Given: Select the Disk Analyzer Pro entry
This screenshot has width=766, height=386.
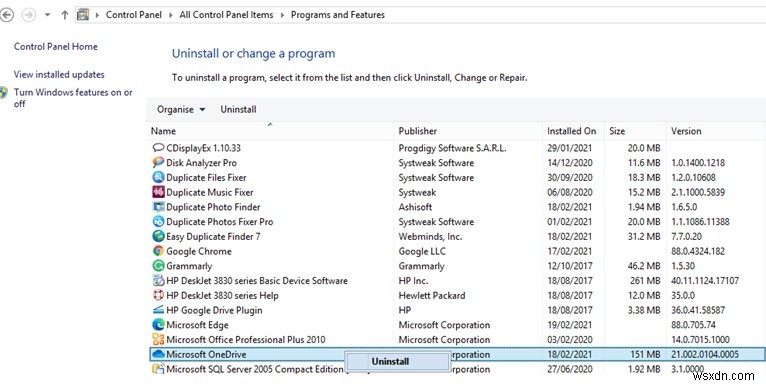Looking at the screenshot, I should [x=201, y=163].
